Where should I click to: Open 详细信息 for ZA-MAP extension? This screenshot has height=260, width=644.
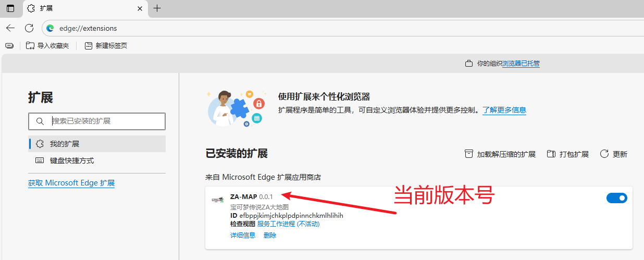(x=243, y=235)
